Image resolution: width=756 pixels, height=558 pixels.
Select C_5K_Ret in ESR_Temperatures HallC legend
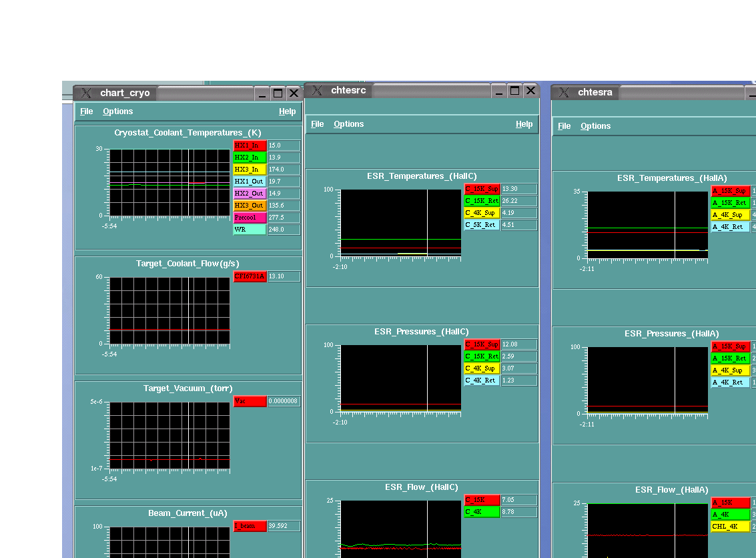coord(482,225)
